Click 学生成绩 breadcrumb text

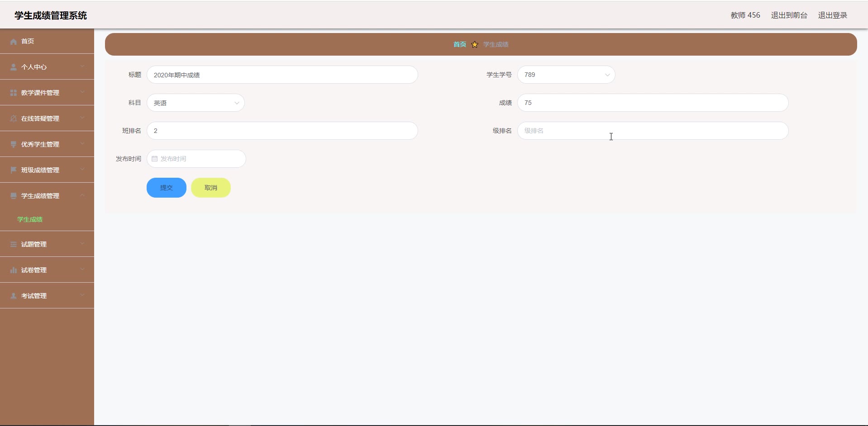pos(496,44)
